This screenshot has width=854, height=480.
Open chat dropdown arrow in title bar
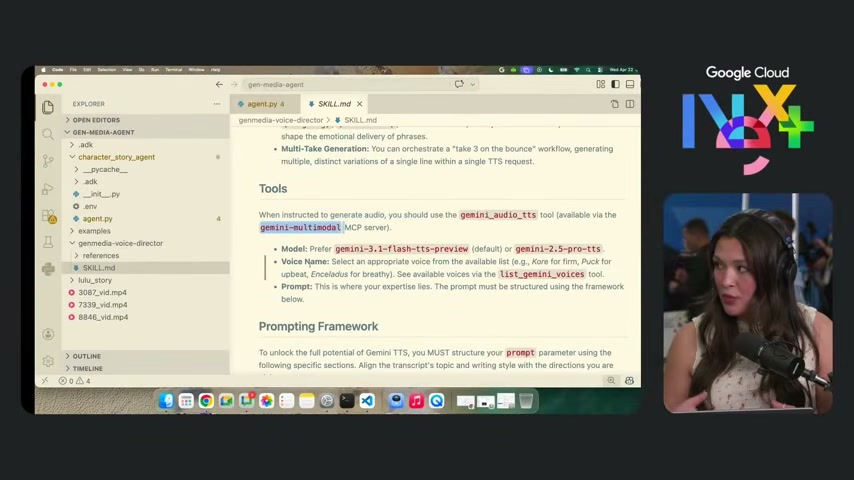(473, 84)
